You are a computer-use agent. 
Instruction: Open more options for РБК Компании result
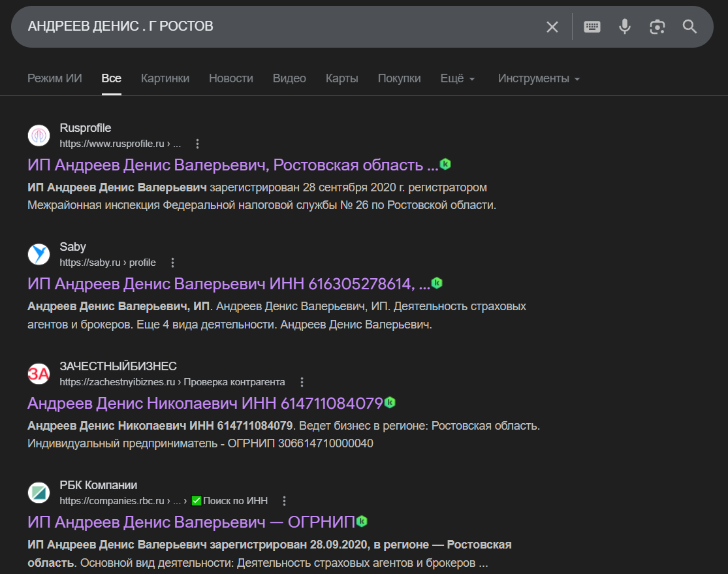pyautogui.click(x=284, y=501)
